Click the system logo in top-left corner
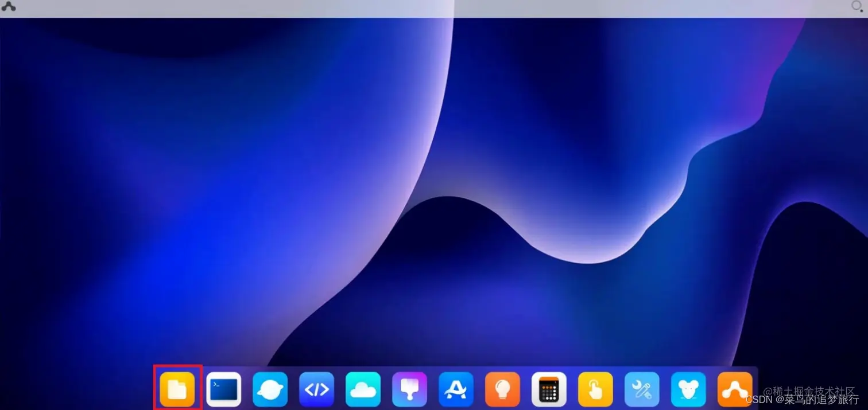This screenshot has height=410, width=868. coord(9,7)
